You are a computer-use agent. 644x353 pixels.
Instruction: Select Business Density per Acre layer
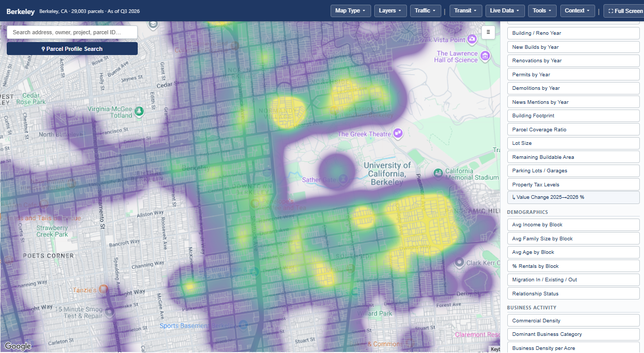(x=573, y=348)
